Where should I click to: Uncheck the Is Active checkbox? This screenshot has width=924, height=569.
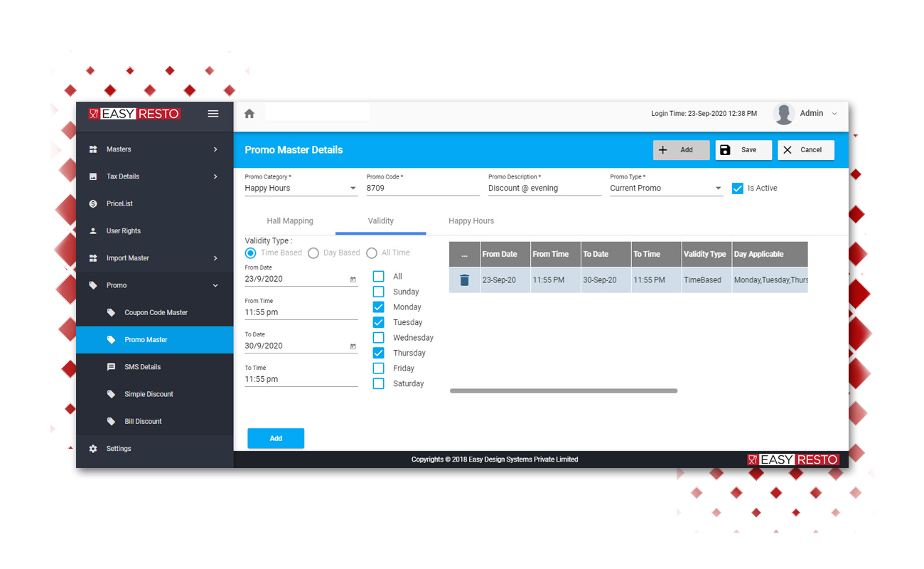738,188
